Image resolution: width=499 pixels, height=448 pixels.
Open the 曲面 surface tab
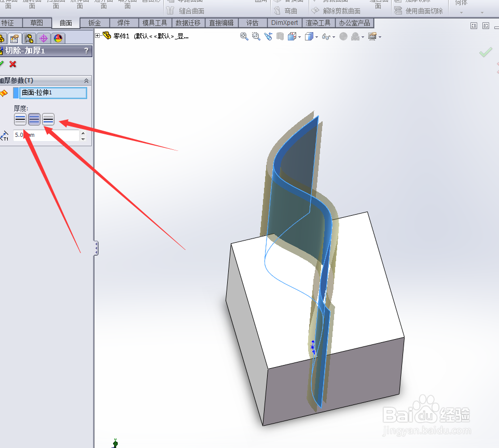(x=66, y=23)
